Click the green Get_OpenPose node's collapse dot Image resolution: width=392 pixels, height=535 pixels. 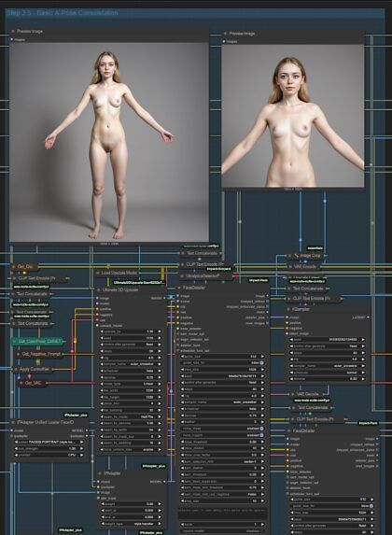coord(14,341)
